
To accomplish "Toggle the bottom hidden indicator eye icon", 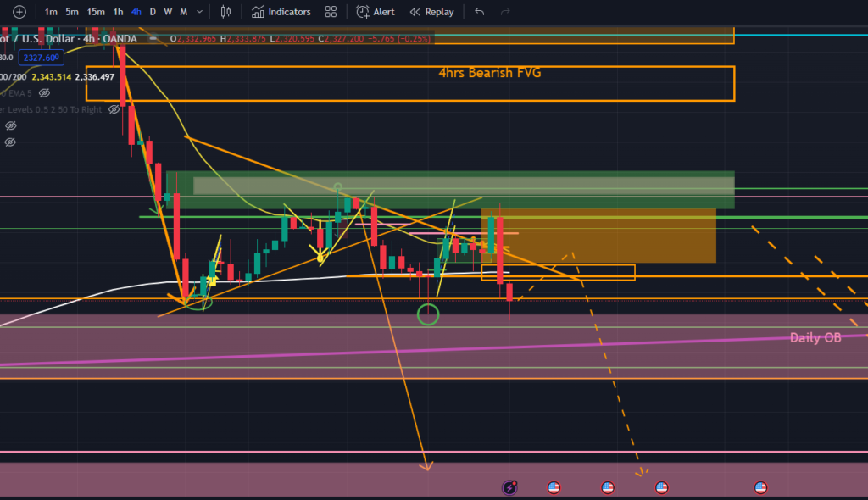I will (11, 142).
